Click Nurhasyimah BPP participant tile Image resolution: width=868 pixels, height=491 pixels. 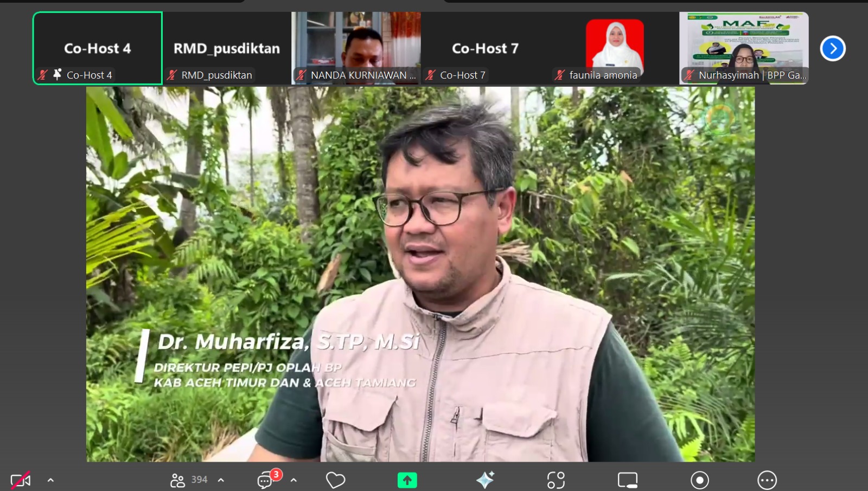pos(744,48)
